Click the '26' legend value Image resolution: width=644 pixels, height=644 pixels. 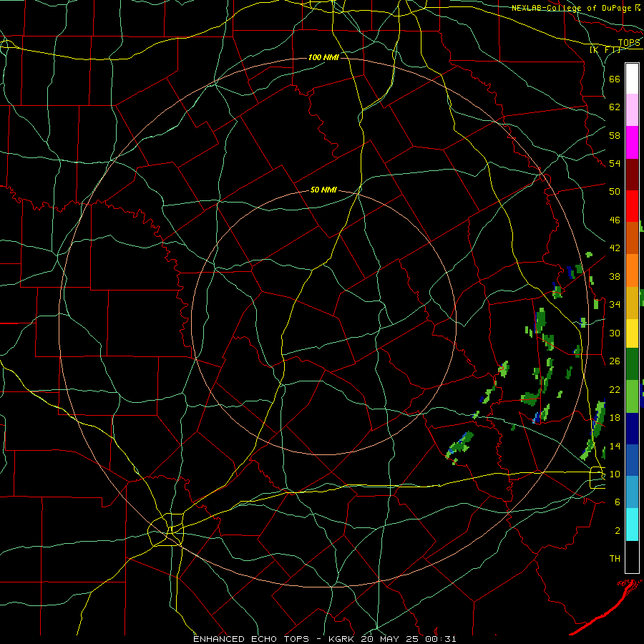[x=615, y=361]
